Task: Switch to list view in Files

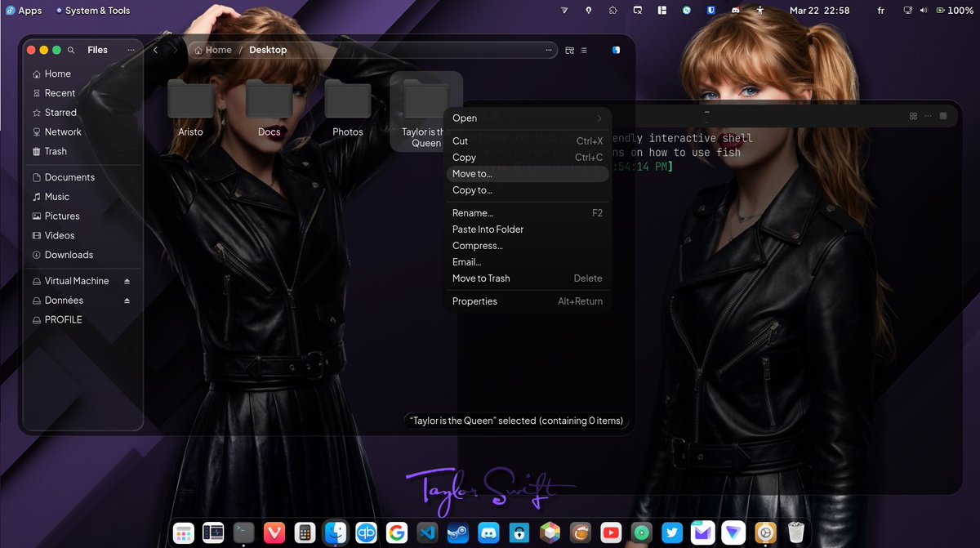Action: pyautogui.click(x=584, y=50)
